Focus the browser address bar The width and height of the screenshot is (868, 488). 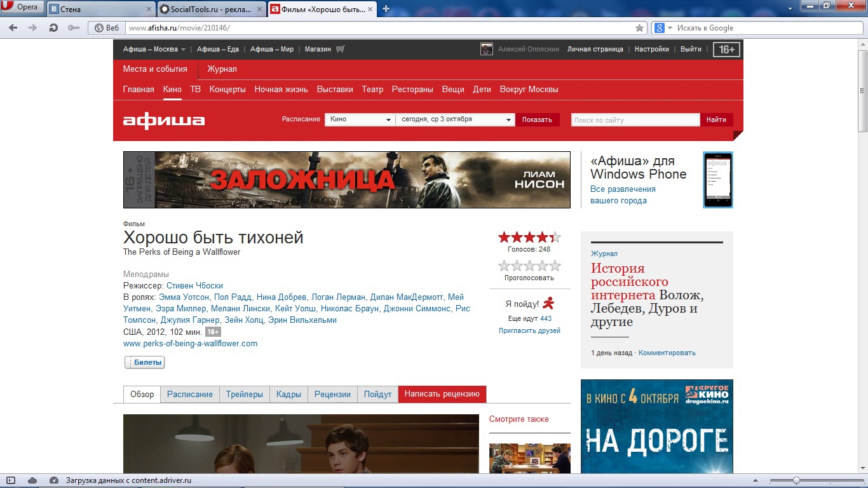tap(379, 28)
